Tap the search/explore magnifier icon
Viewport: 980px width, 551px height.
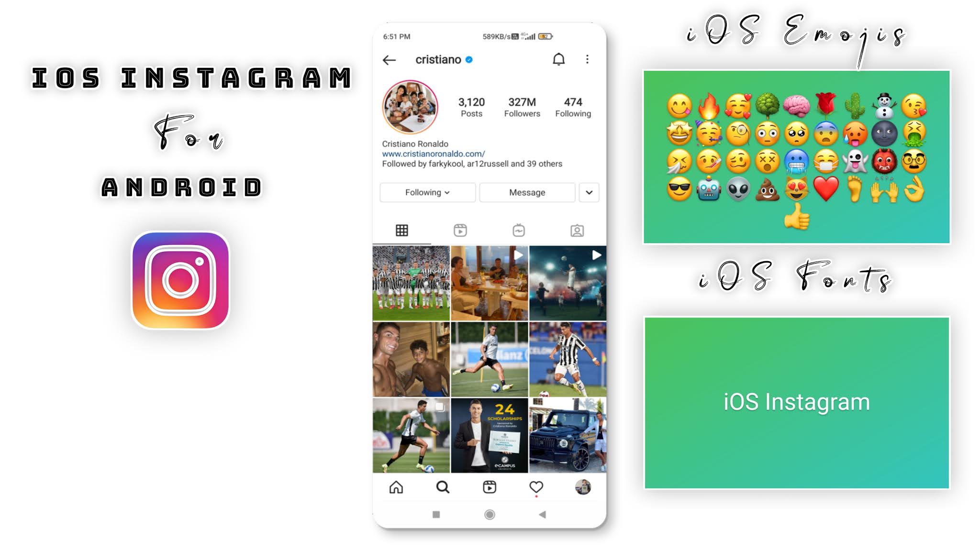coord(443,486)
